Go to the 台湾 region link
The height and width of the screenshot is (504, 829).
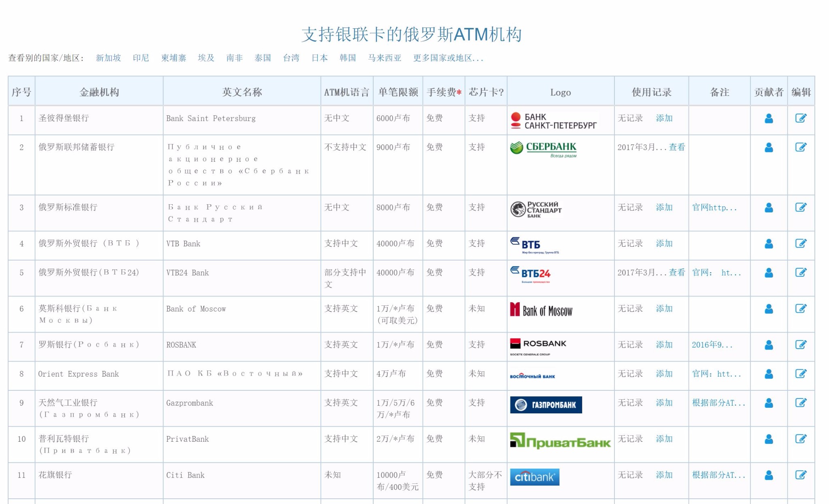(291, 58)
